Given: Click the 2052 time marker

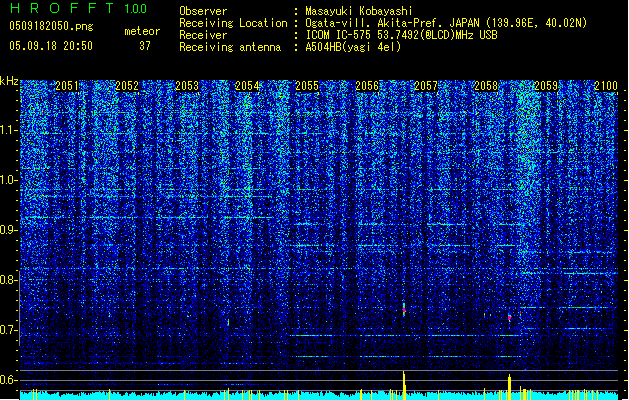Looking at the screenshot, I should pyautogui.click(x=127, y=86).
